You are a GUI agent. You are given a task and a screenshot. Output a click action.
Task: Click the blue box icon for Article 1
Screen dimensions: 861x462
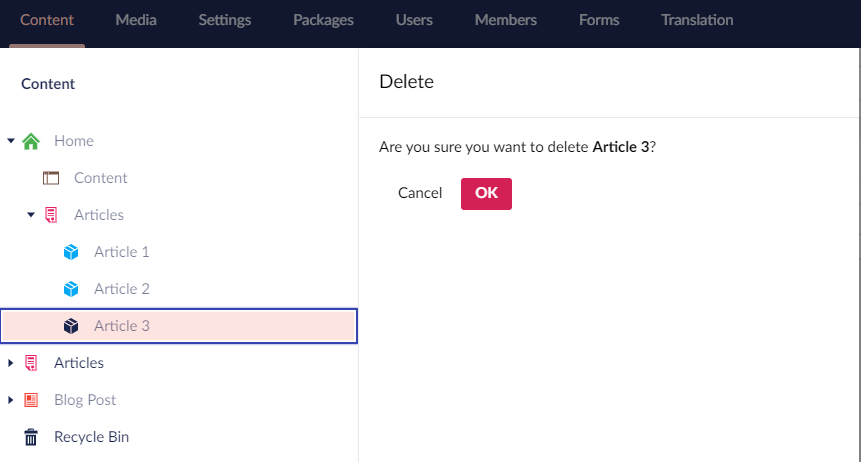tap(71, 252)
